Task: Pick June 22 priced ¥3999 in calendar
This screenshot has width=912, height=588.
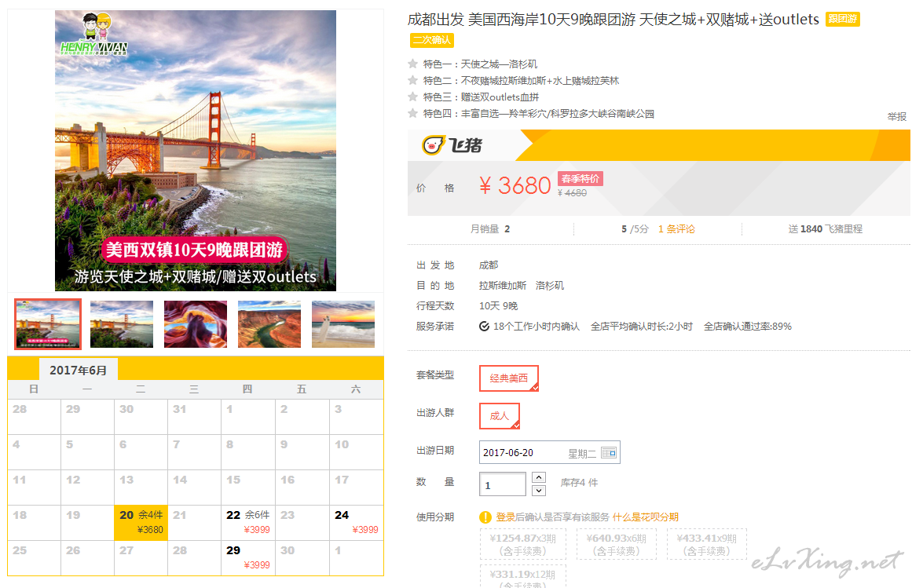Action: point(248,523)
